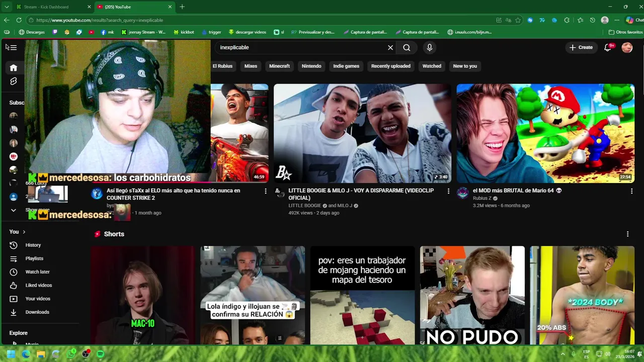The height and width of the screenshot is (362, 644).
Task: Open YouTube notifications bell
Action: coord(608,47)
